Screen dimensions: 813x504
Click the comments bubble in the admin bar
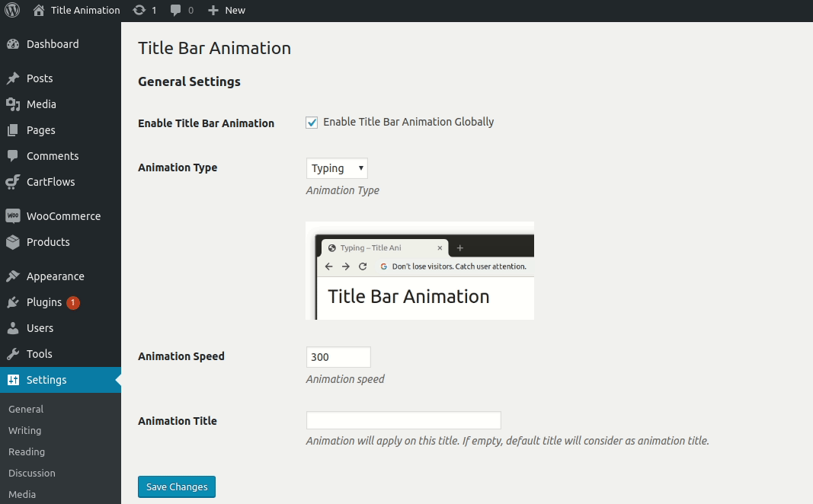174,10
